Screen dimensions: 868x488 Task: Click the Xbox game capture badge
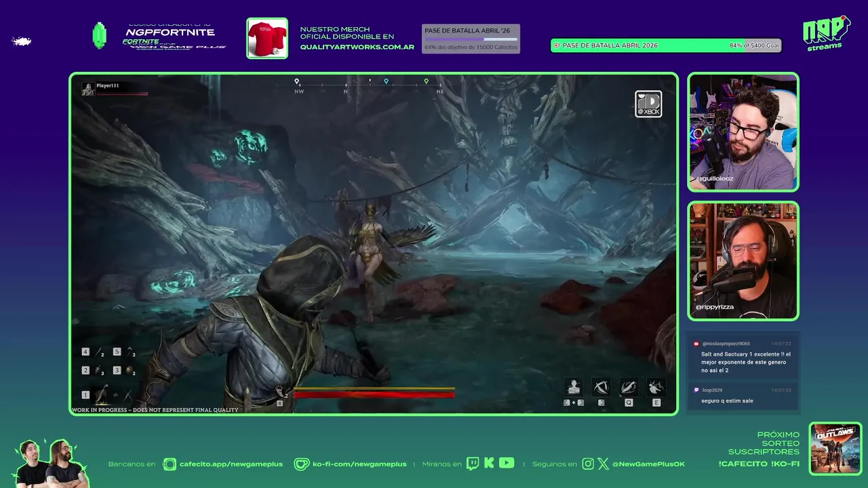click(x=648, y=104)
